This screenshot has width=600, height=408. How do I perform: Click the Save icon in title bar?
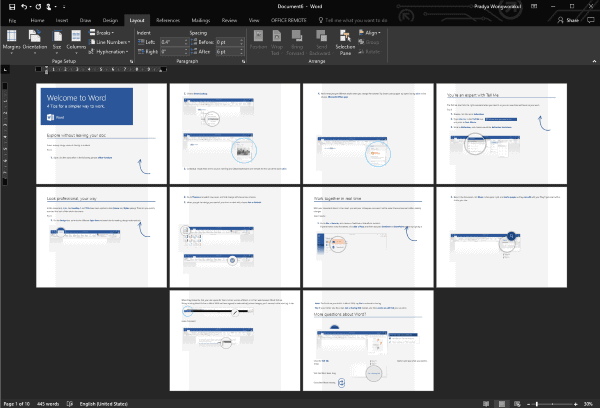pyautogui.click(x=8, y=6)
